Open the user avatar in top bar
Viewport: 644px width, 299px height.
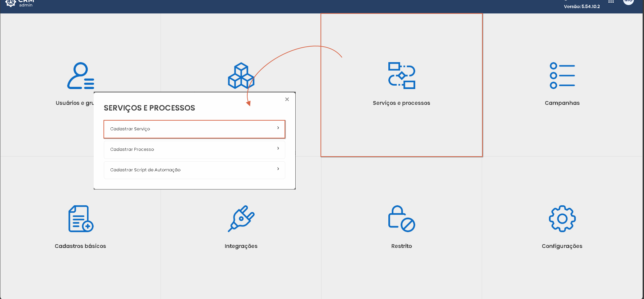pyautogui.click(x=628, y=2)
